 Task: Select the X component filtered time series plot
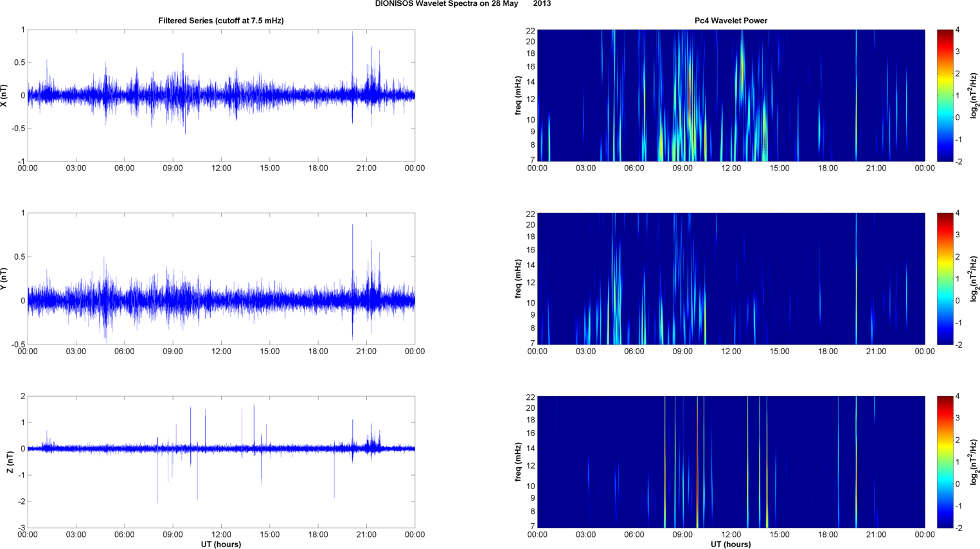221,95
